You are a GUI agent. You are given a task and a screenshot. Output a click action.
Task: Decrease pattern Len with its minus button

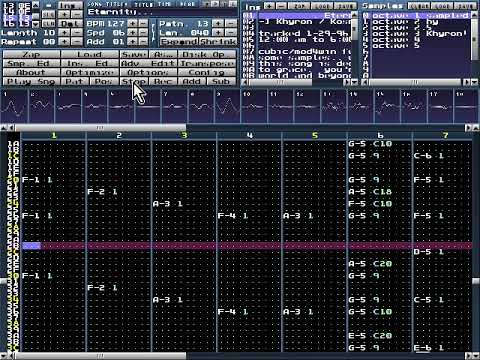click(231, 33)
